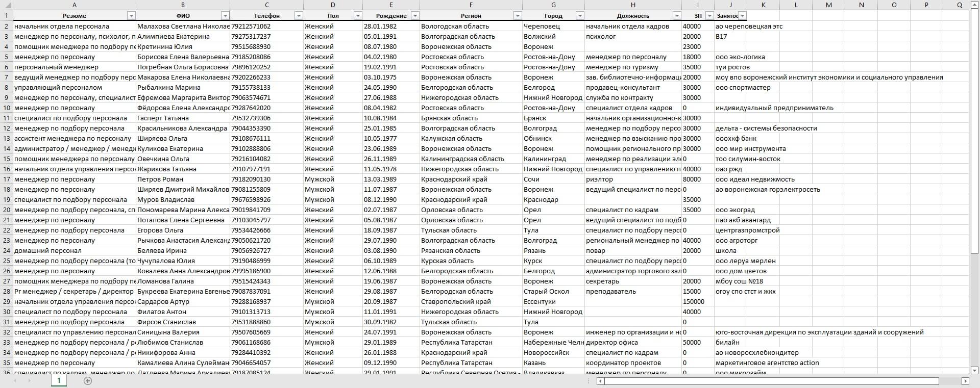Open the ФИО column filter dropdown
This screenshot has width=980, height=388.
225,16
